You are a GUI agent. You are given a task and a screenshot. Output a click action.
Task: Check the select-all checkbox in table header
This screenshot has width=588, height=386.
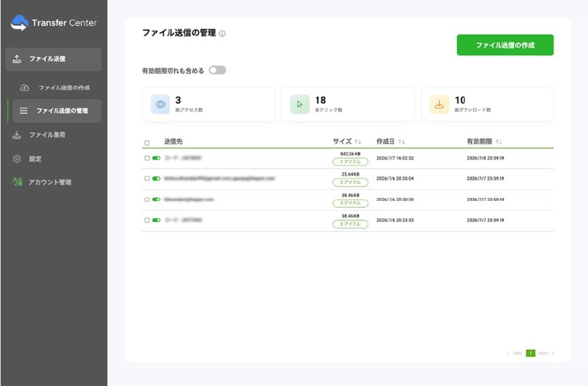point(147,143)
